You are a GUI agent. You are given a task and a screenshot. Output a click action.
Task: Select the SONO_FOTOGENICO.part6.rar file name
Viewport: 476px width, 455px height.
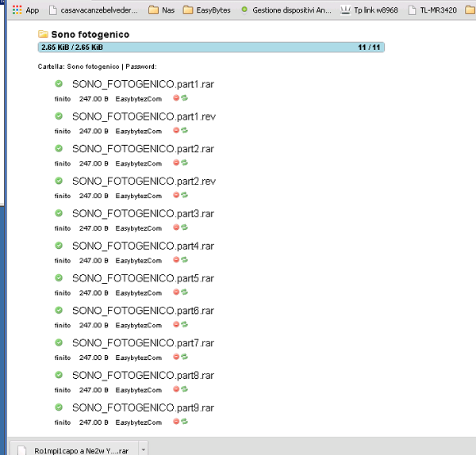point(143,310)
